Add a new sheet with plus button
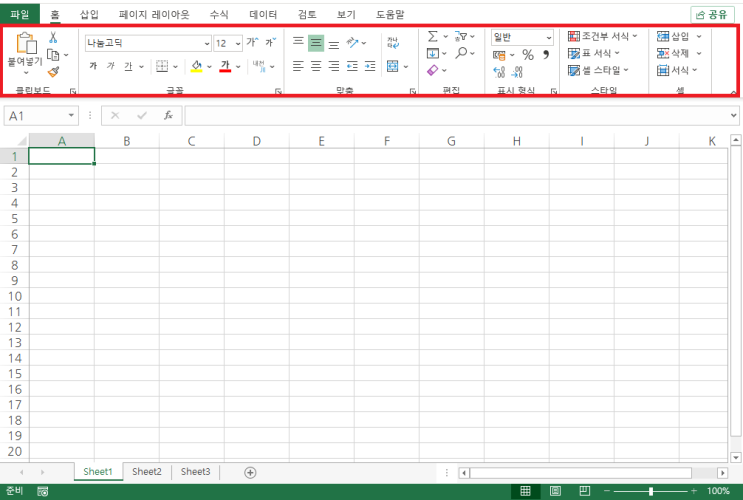 (250, 472)
